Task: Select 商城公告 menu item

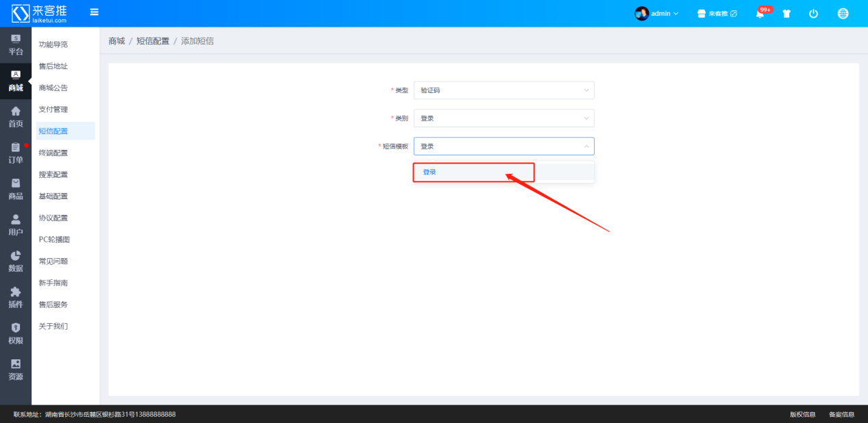Action: pyautogui.click(x=65, y=88)
